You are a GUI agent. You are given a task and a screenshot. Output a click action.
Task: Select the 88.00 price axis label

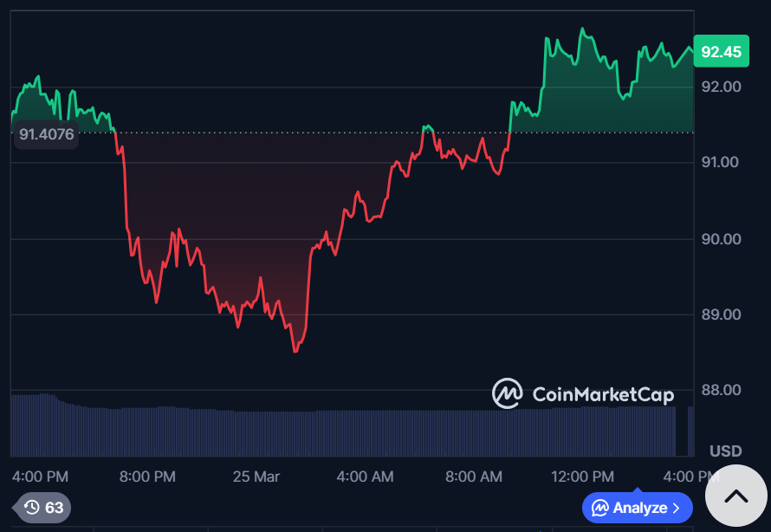pyautogui.click(x=720, y=390)
